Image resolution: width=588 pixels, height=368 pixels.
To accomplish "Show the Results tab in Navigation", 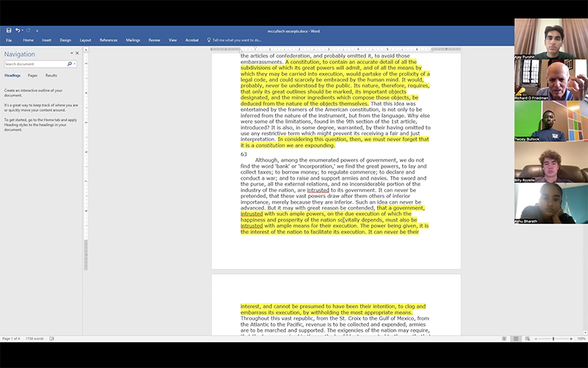I will pyautogui.click(x=51, y=75).
